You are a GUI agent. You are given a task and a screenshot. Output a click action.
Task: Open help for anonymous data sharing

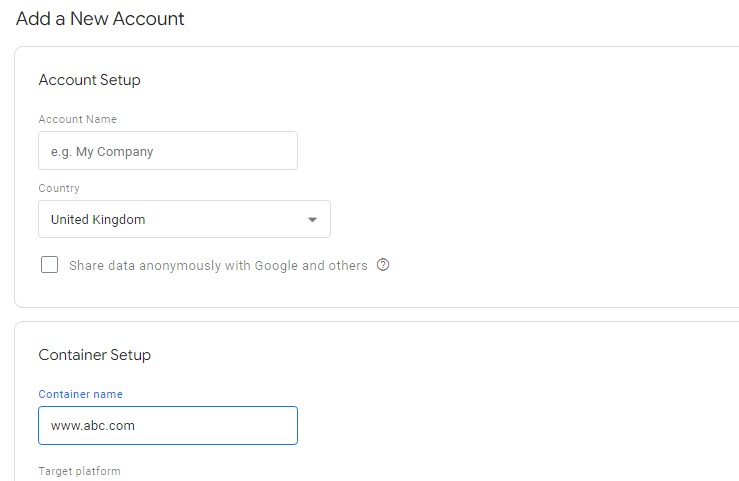pos(383,265)
